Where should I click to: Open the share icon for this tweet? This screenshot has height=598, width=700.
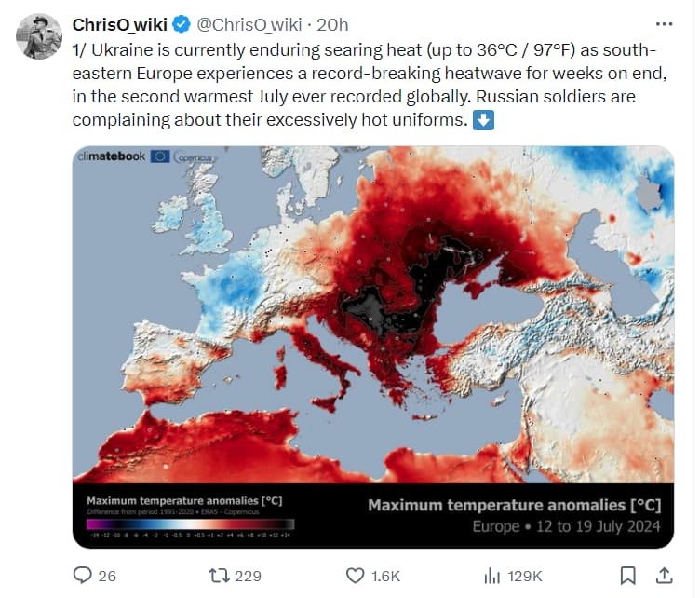coord(665,575)
